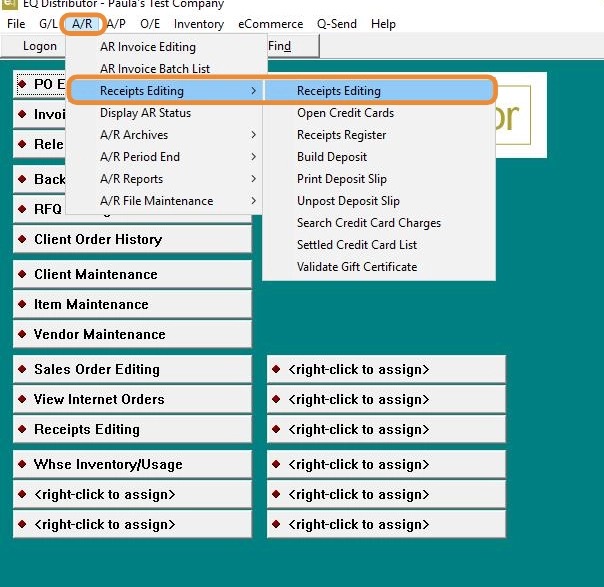Choose Receipts Register in submenu
604x587 pixels.
tap(379, 135)
